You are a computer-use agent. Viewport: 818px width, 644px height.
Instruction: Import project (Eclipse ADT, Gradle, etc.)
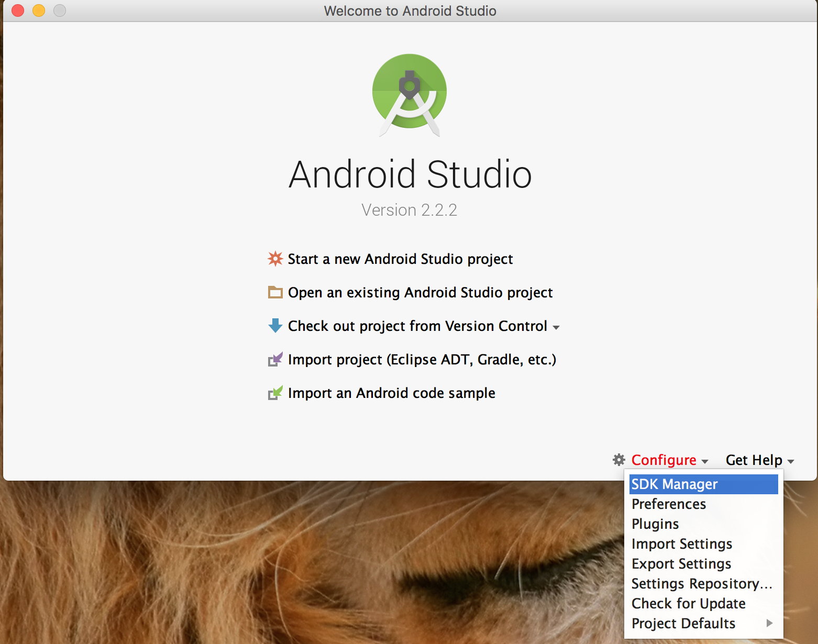click(x=422, y=359)
